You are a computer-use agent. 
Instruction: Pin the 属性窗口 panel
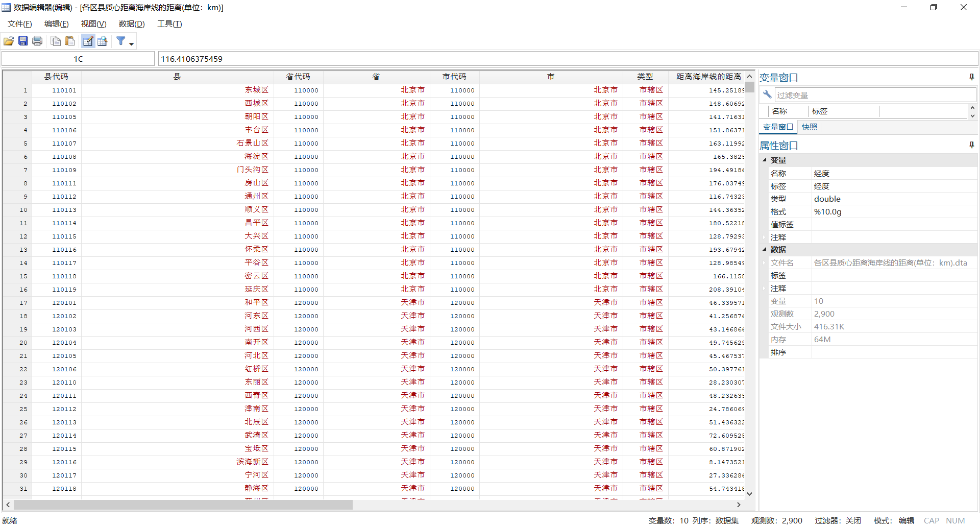point(972,145)
